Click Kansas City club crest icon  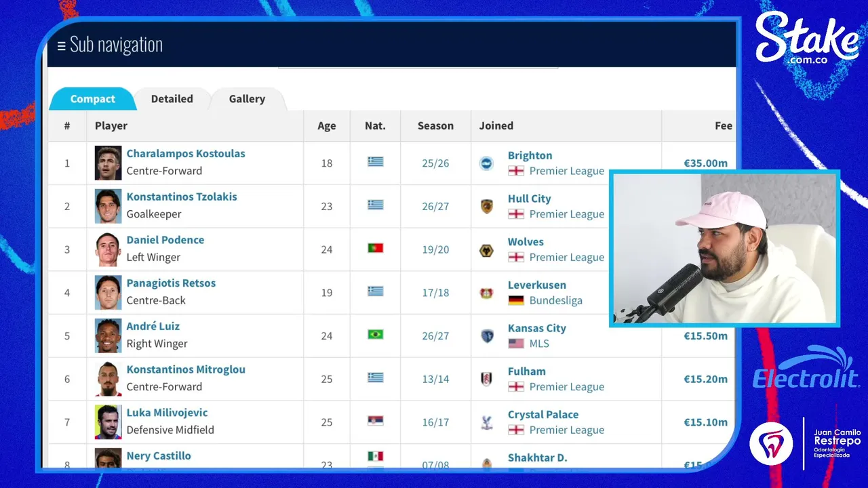(486, 335)
